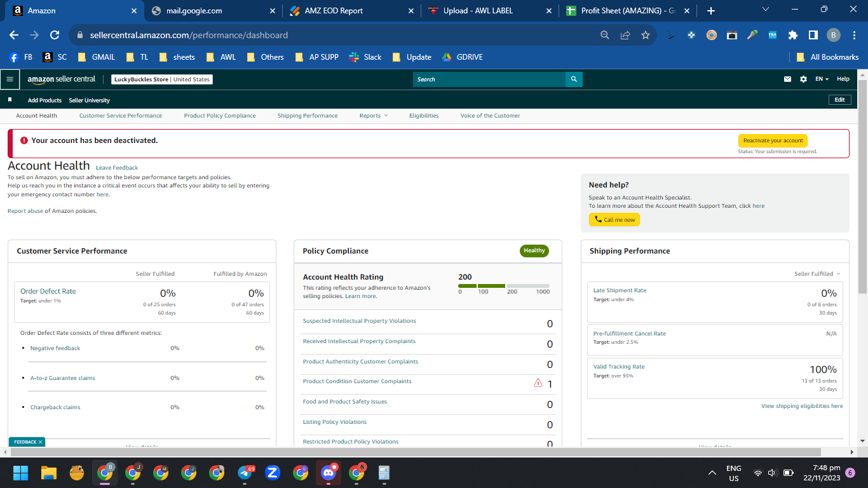Open the Account Health tab

click(36, 116)
